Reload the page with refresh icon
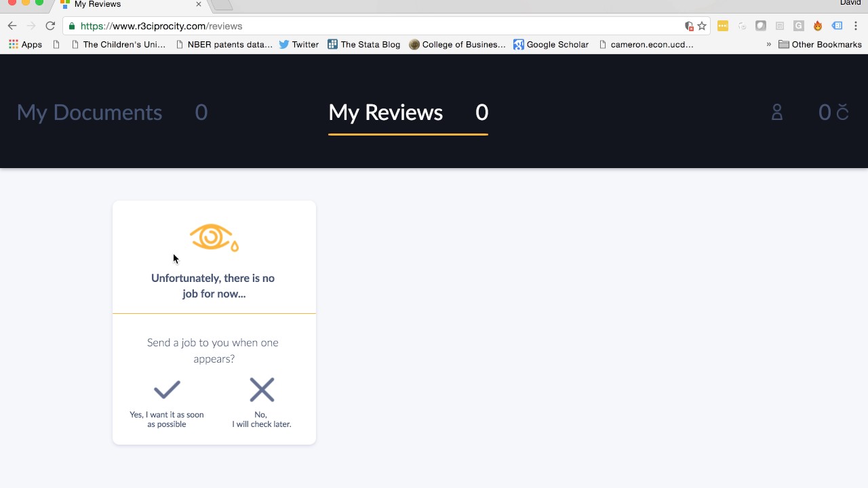 [x=50, y=26]
